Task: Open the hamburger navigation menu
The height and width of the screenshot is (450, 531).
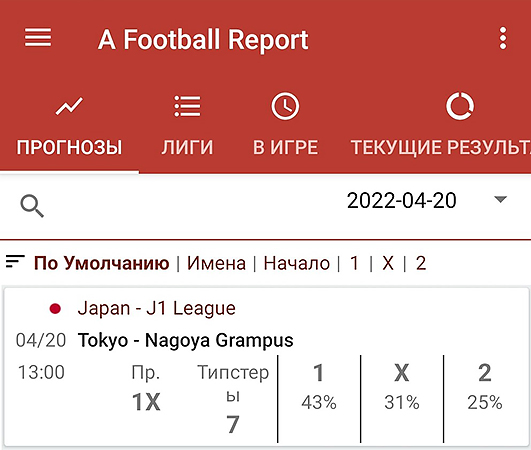Action: click(x=38, y=37)
